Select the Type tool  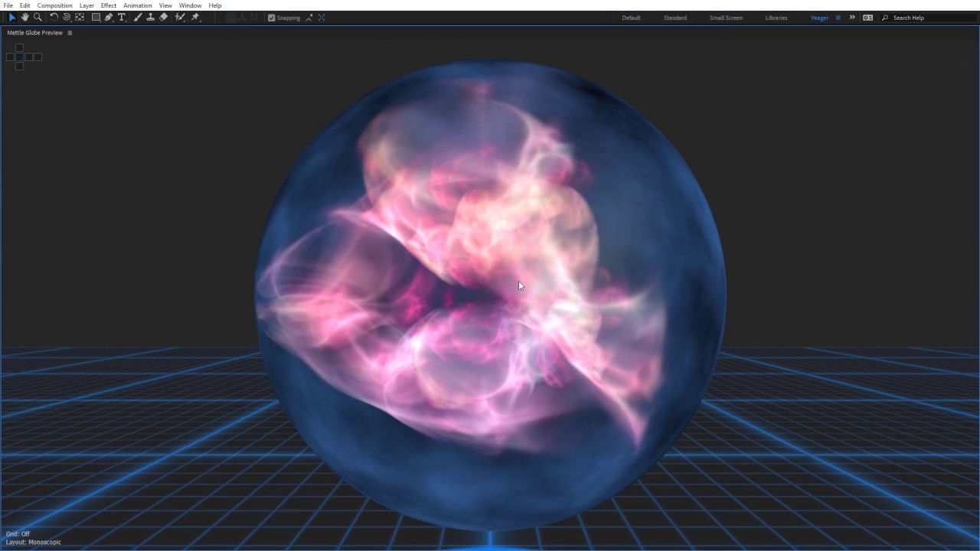tap(122, 17)
